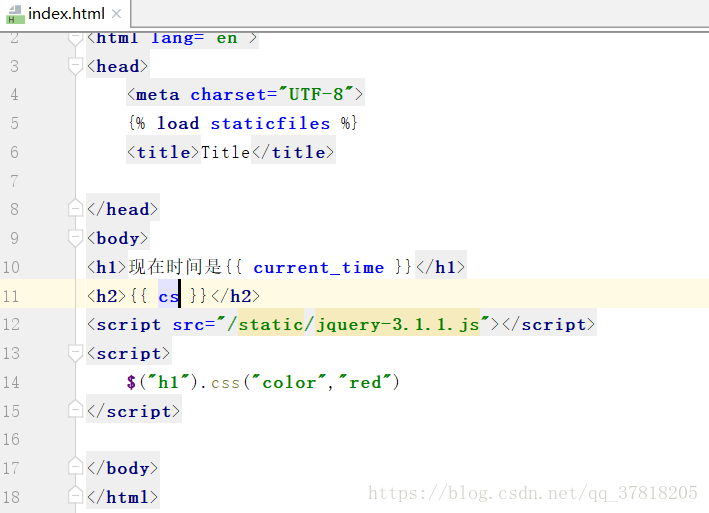Collapse fold marker at closing head line 8
The width and height of the screenshot is (709, 513).
point(75,208)
